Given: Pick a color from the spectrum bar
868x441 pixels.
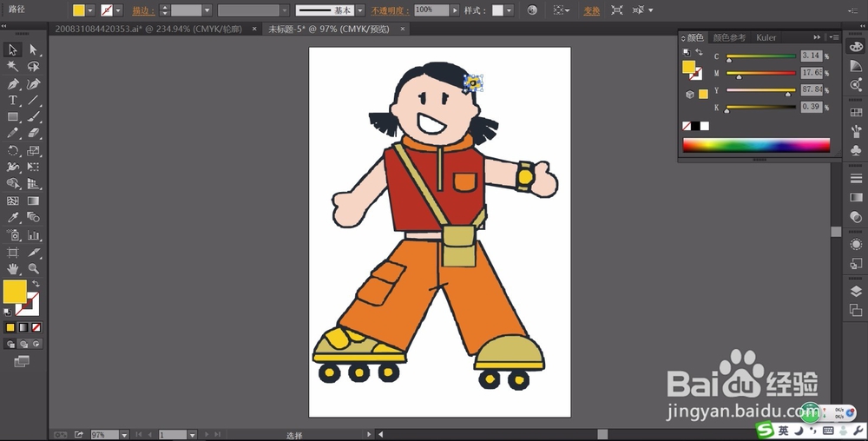Looking at the screenshot, I should (x=756, y=145).
